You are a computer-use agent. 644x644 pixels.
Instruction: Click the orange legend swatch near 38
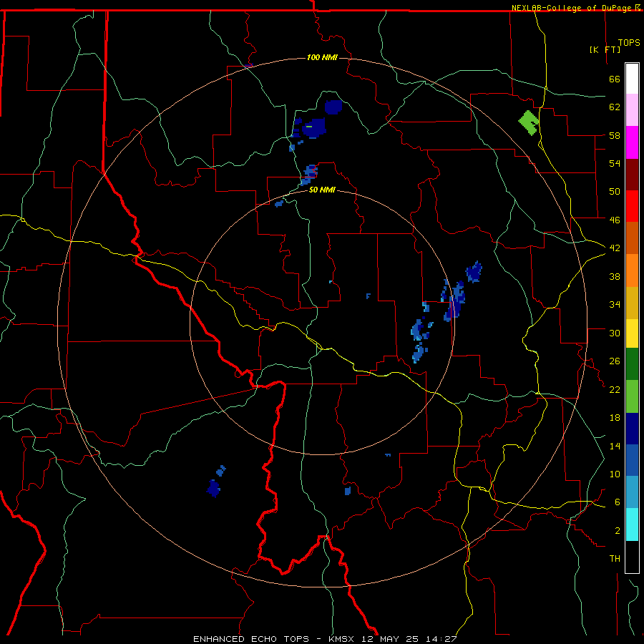[632, 270]
